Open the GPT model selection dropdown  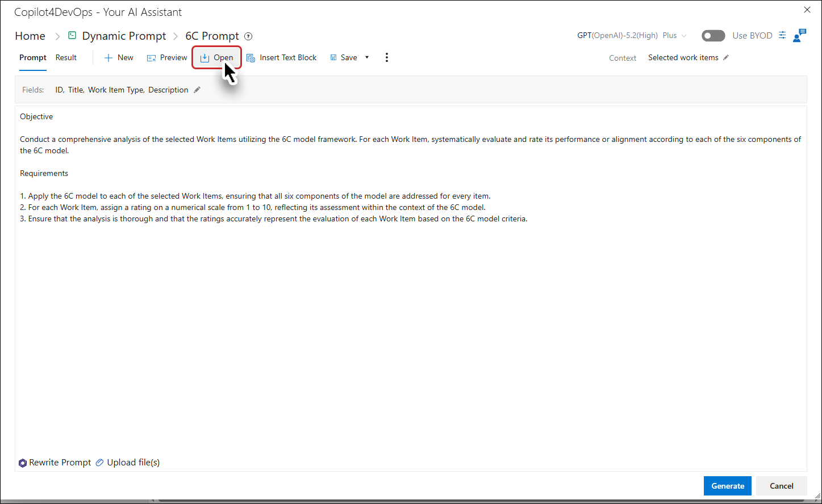click(632, 35)
